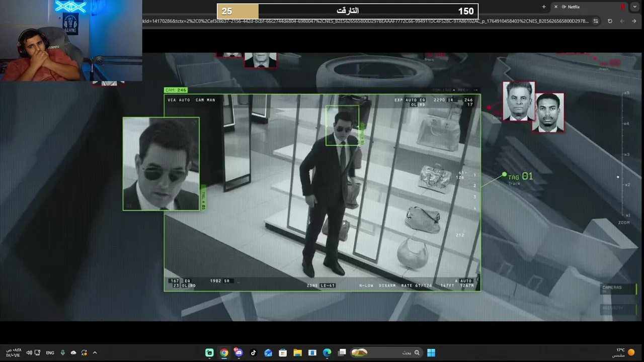Viewport: 644px width, 362px height.
Task: Open TikTok from the taskbar
Action: 254,352
